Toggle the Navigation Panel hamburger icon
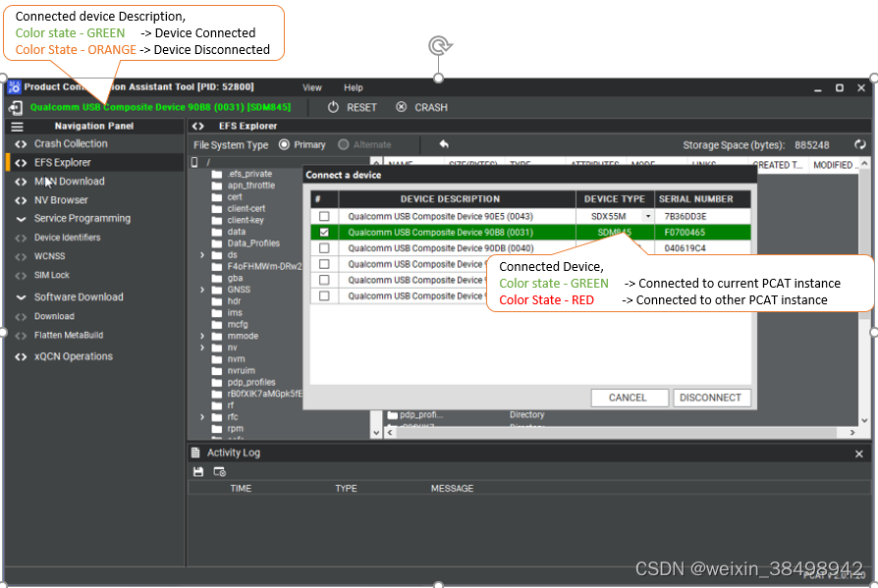 click(x=18, y=127)
